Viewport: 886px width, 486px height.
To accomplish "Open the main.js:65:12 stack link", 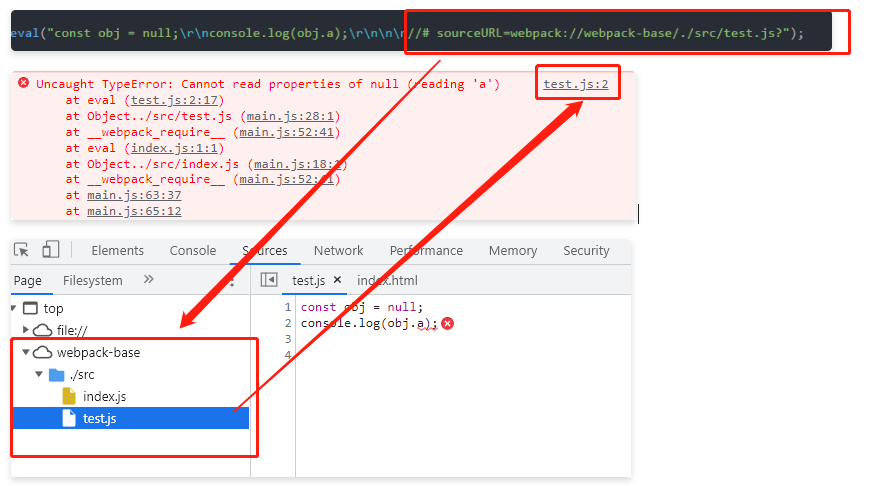I will [x=134, y=211].
